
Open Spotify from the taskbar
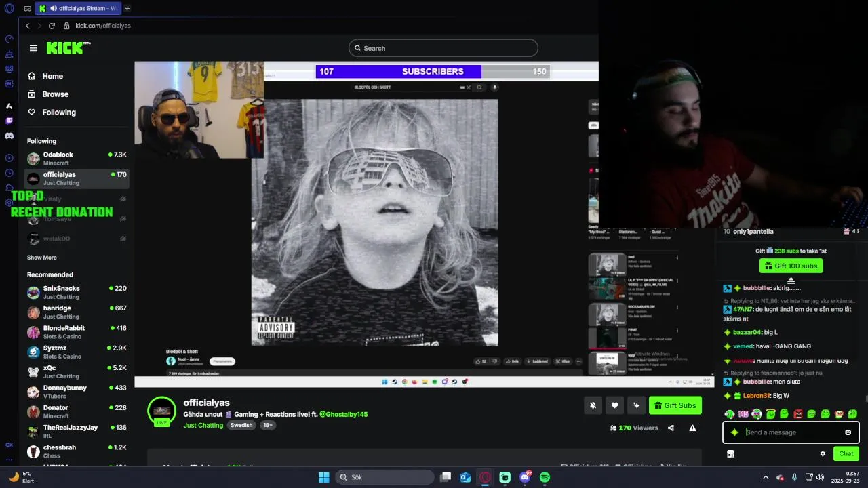click(545, 477)
